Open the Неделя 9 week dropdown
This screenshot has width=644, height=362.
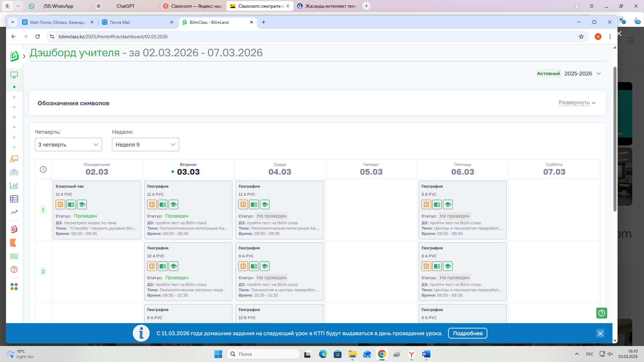[145, 144]
